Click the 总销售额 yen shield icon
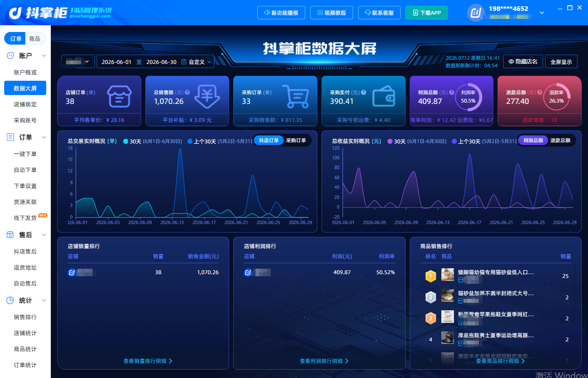 (207, 96)
